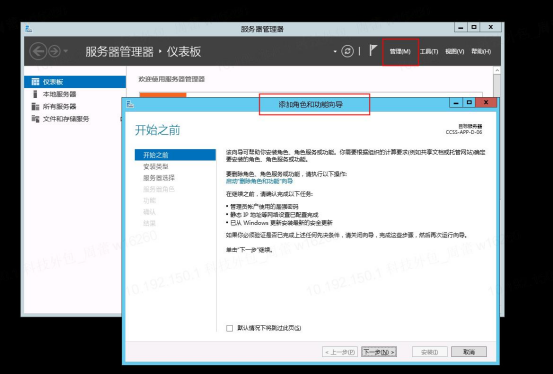553x374 pixels.
Task: Click the 上一步(P) button
Action: click(340, 352)
